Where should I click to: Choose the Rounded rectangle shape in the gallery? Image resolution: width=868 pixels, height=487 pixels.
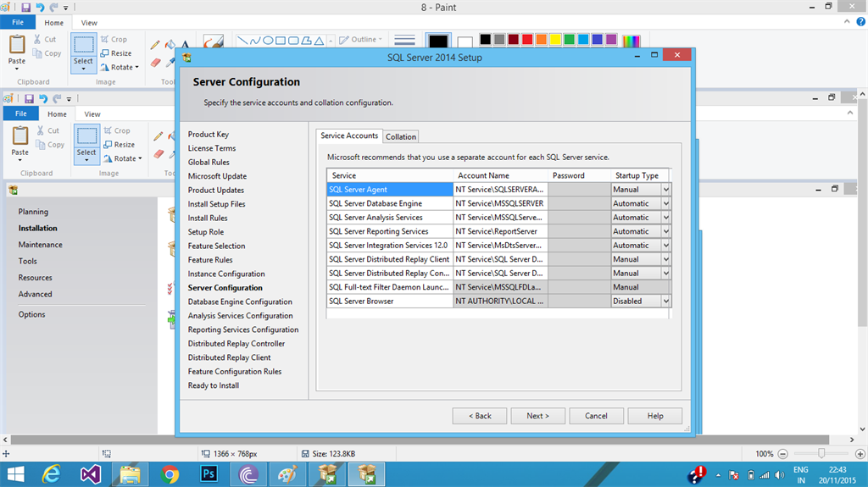293,41
